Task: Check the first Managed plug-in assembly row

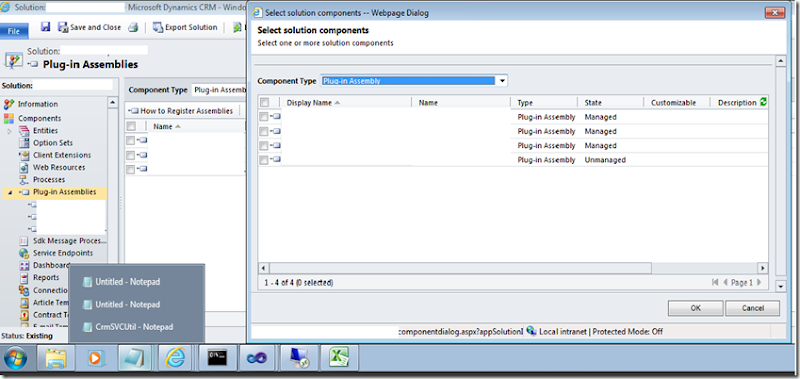Action: (263, 117)
